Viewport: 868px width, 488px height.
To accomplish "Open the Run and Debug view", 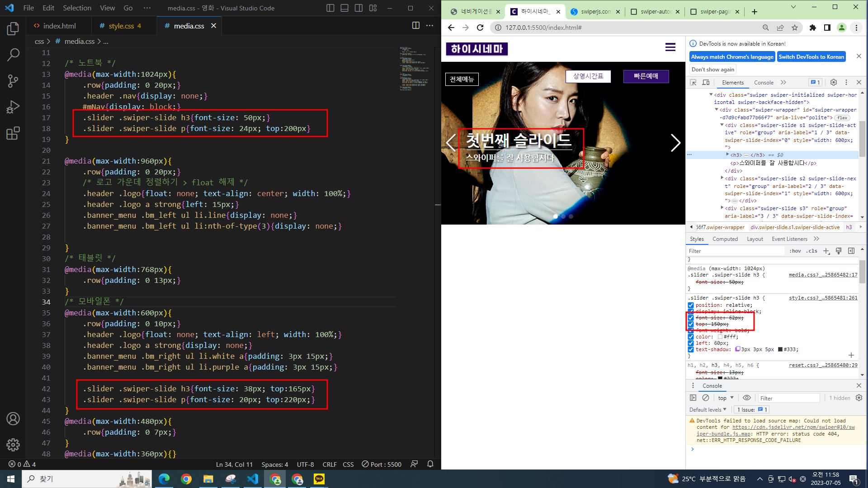I will 13,107.
